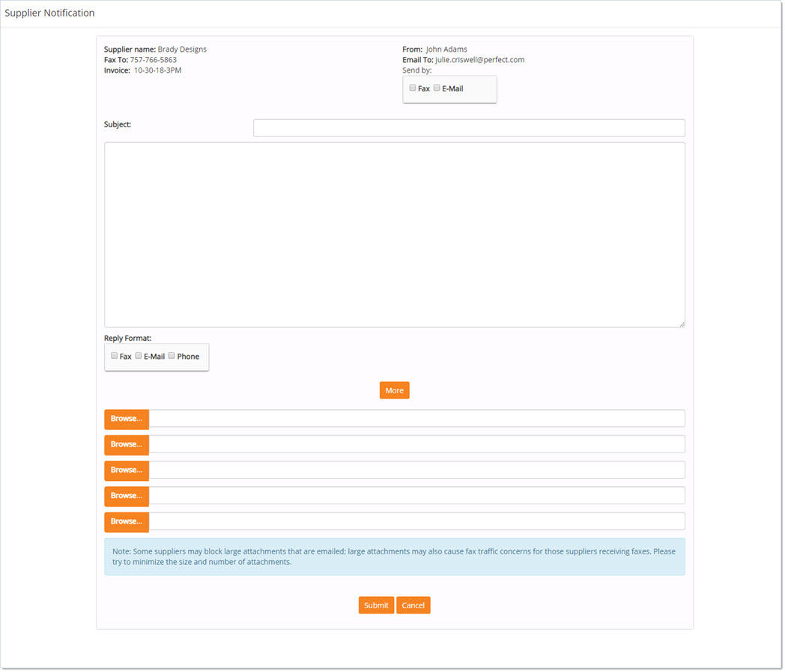Click the second Browse... button
785x672 pixels.
[127, 445]
